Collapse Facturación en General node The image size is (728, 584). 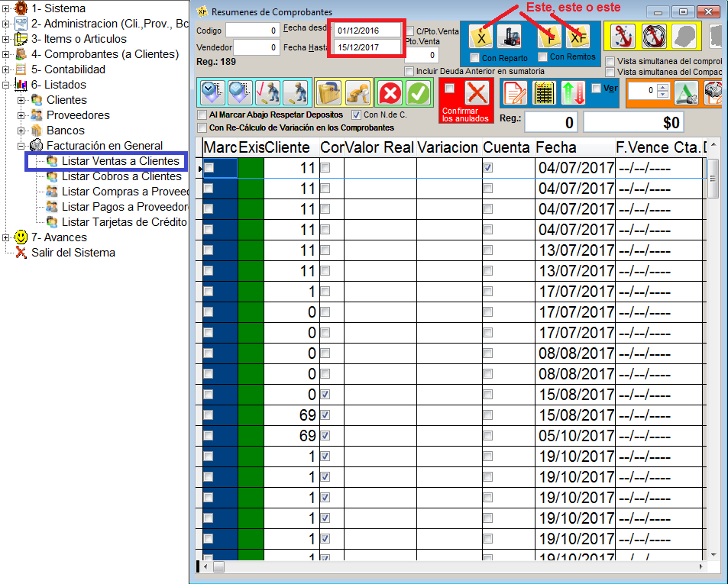click(21, 146)
